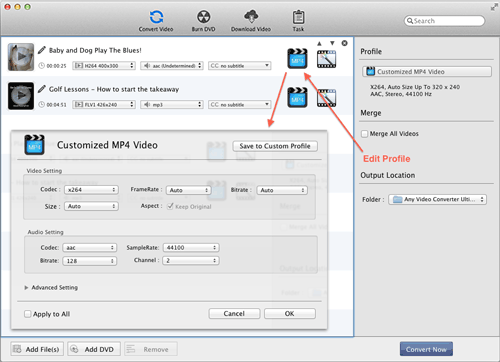
Task: Remove Baby and Dog with the X icon
Action: pos(345,43)
